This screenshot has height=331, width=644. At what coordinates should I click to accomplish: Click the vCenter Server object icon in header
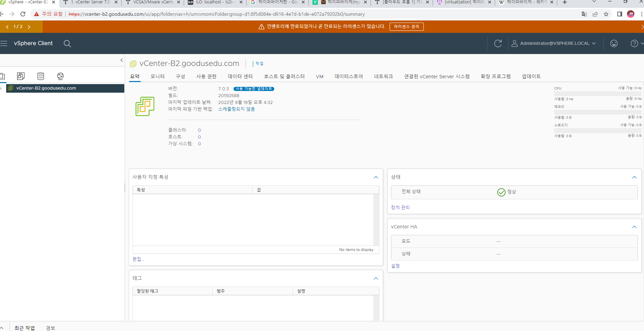133,64
